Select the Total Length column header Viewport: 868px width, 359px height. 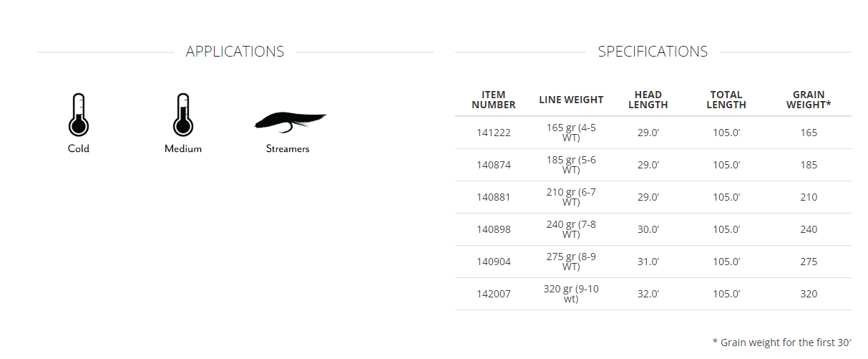click(726, 100)
